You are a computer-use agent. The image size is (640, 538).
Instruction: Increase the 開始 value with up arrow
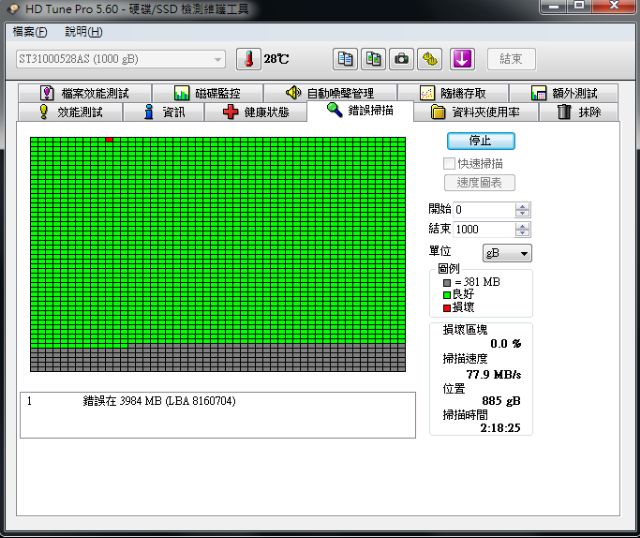tap(523, 206)
